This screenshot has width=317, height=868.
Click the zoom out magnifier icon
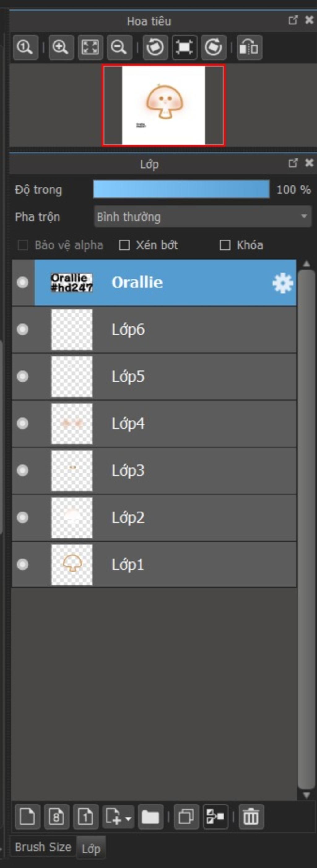[x=119, y=48]
